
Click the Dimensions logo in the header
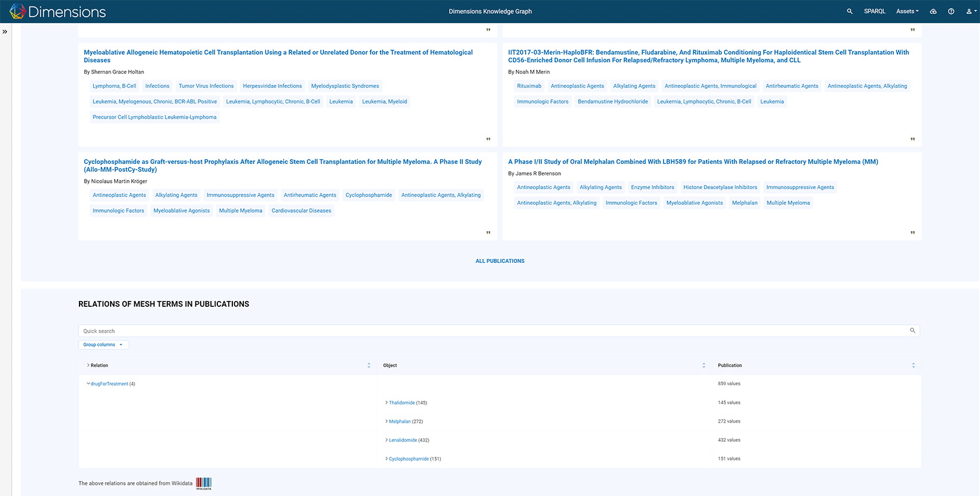pyautogui.click(x=58, y=12)
